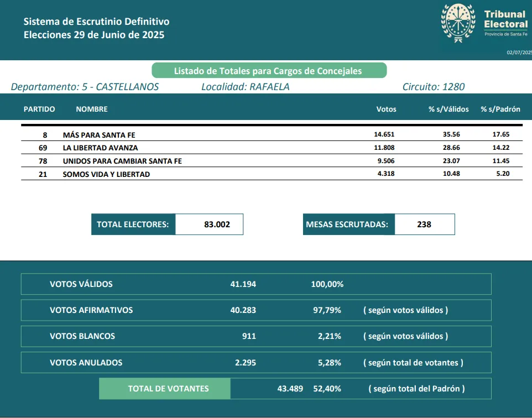Viewport: 532px width, 418px height.
Task: Click the PARTIDO column header
Action: tap(39, 109)
